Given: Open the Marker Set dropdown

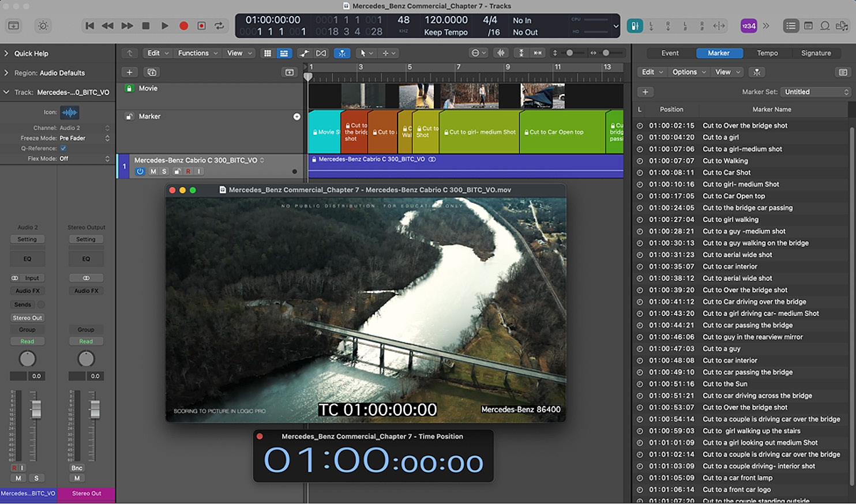Looking at the screenshot, I should [x=816, y=92].
